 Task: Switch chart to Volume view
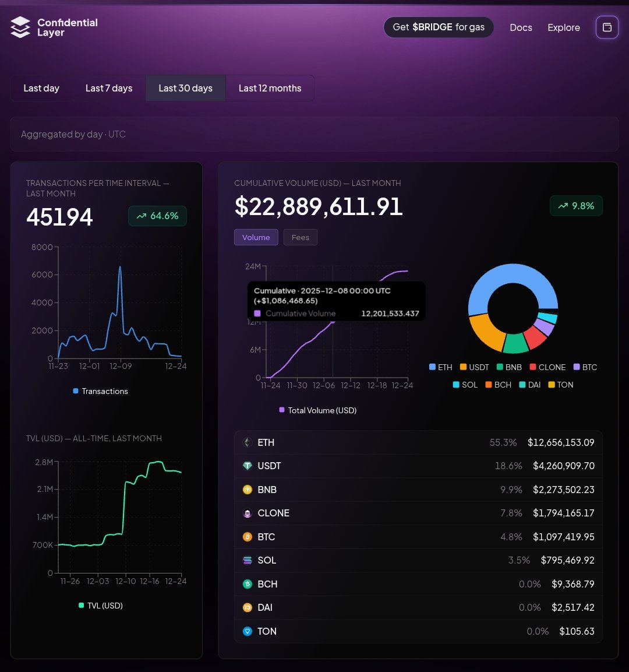[256, 237]
